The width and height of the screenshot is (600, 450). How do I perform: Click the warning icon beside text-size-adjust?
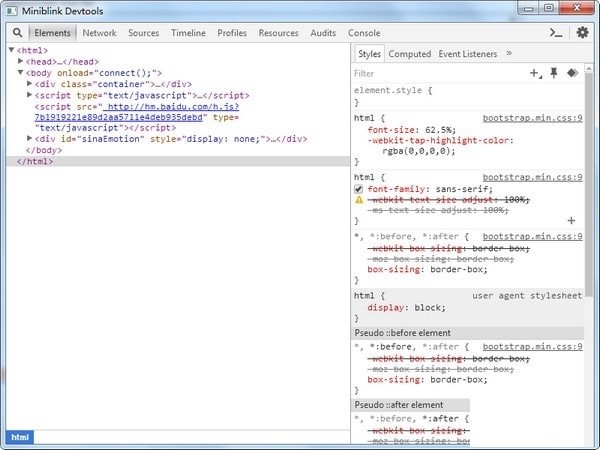coord(360,200)
